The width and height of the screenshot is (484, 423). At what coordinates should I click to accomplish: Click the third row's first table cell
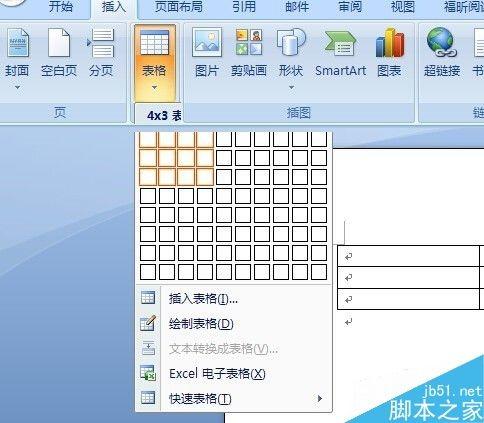click(x=409, y=299)
